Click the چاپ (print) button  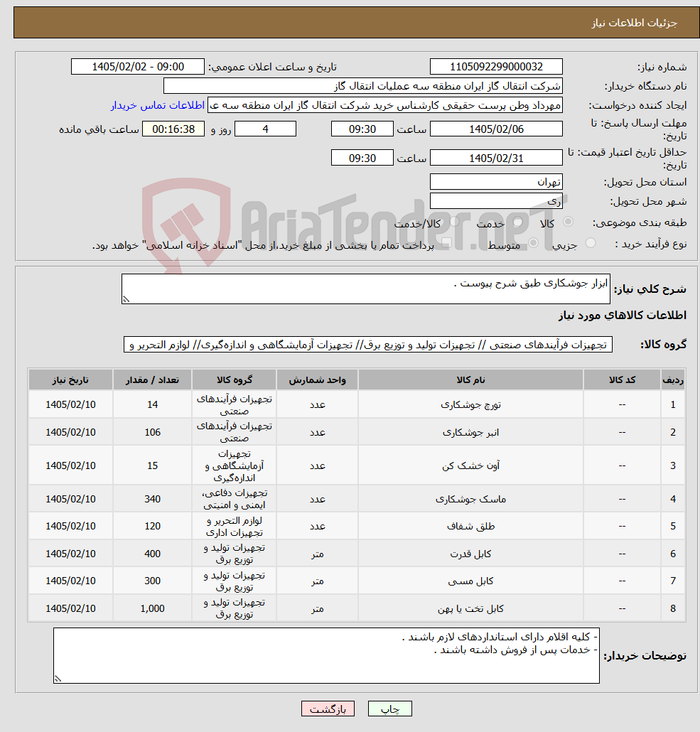click(x=390, y=709)
